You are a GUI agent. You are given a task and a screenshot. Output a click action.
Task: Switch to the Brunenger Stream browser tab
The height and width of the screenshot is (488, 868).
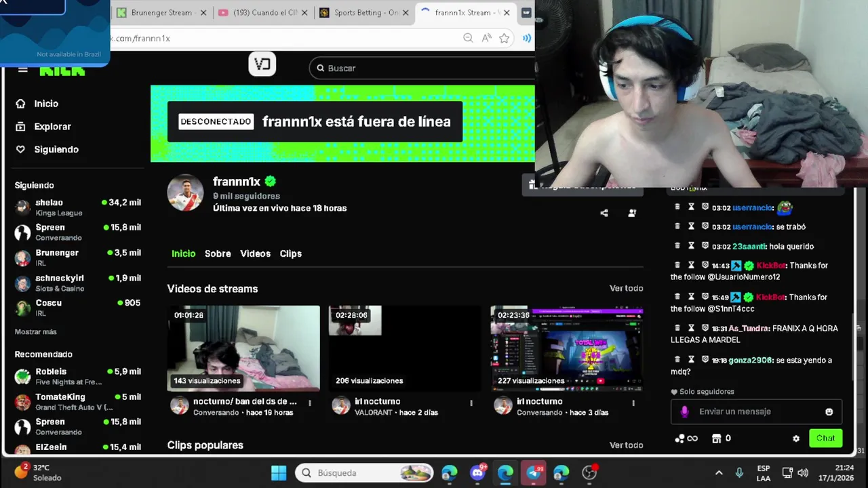coord(161,12)
